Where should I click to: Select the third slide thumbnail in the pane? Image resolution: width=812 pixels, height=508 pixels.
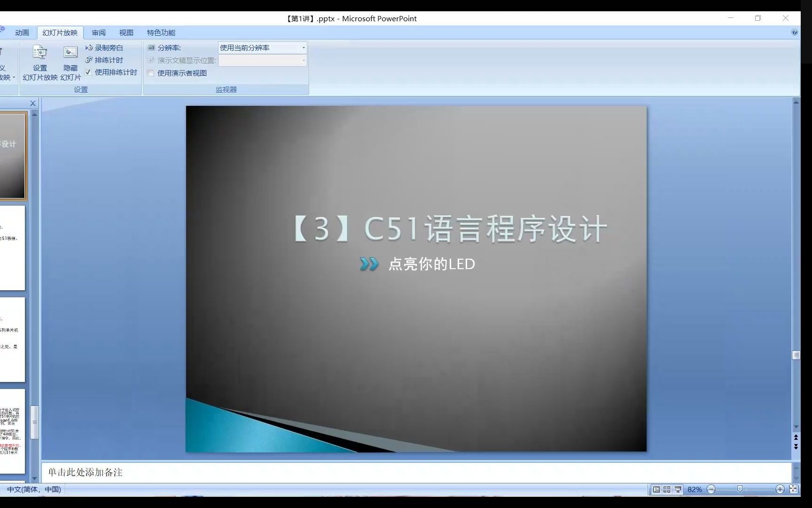pos(12,339)
